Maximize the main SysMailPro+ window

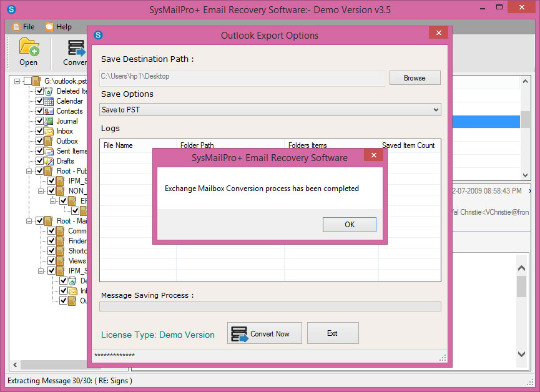click(499, 7)
